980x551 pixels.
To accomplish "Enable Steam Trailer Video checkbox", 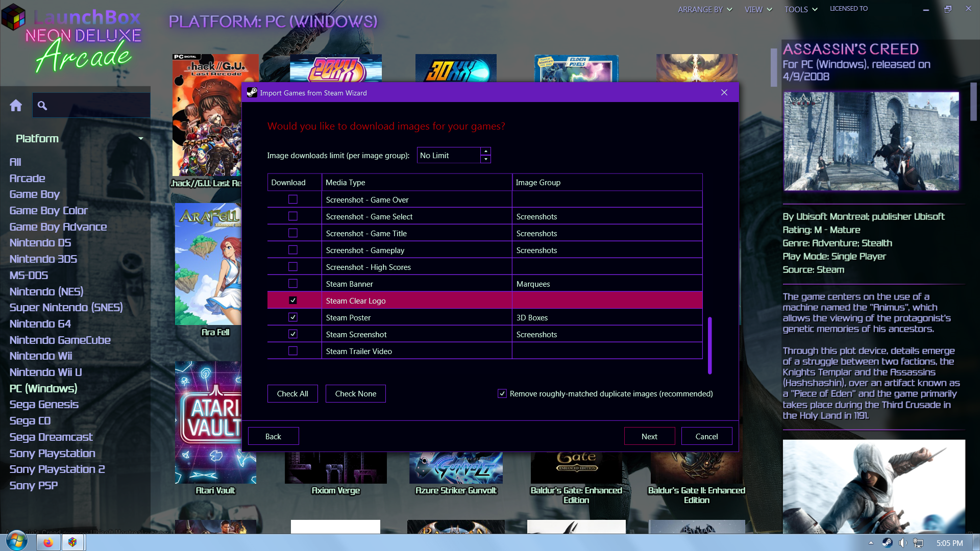I will pyautogui.click(x=293, y=351).
